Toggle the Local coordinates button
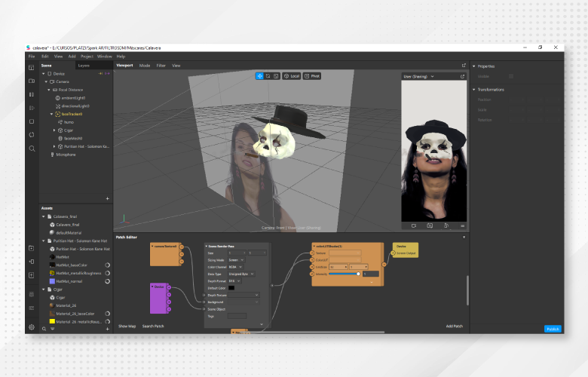 pos(292,76)
